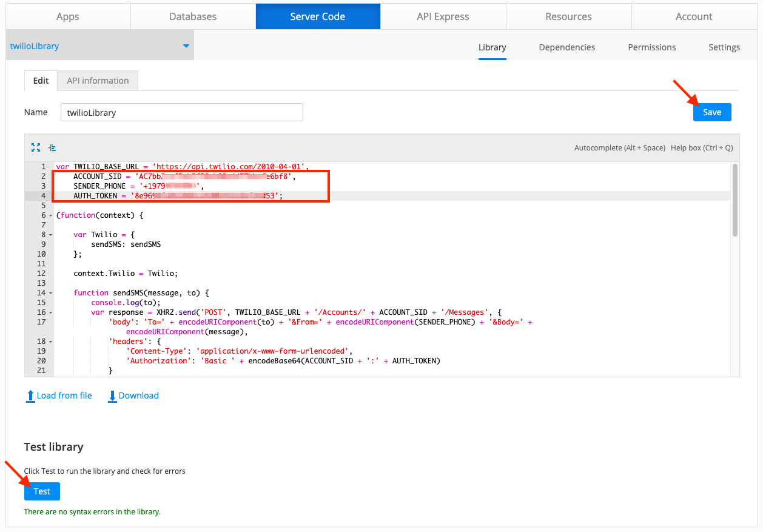763x532 pixels.
Task: Switch to the Dependencies sub-tab
Action: click(567, 47)
